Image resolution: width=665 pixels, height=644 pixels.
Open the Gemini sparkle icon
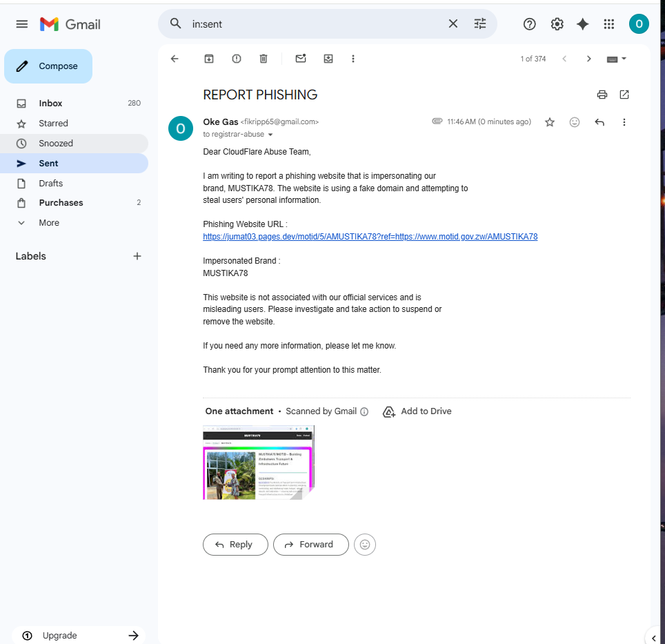(x=583, y=24)
